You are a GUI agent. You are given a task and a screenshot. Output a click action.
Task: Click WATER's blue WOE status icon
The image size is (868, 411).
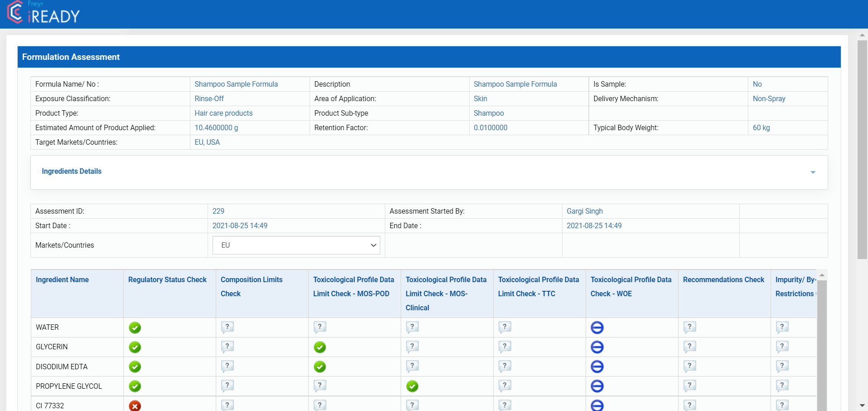597,327
